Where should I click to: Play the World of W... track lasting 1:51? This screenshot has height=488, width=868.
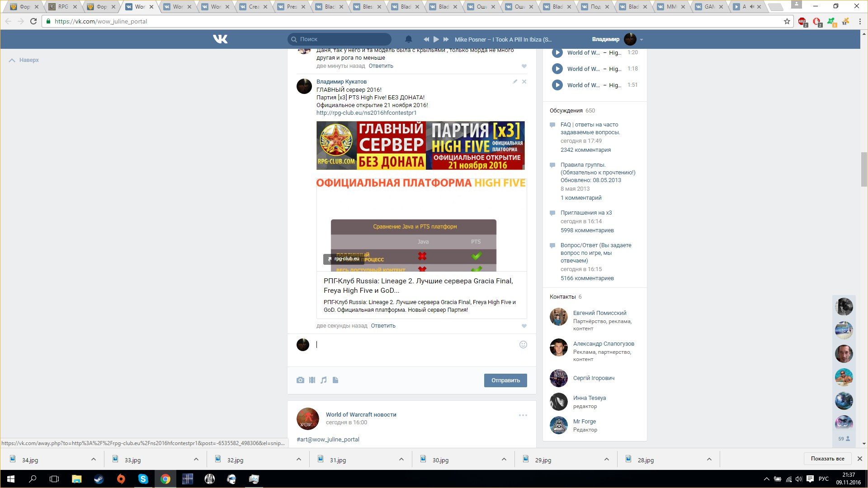pos(557,85)
